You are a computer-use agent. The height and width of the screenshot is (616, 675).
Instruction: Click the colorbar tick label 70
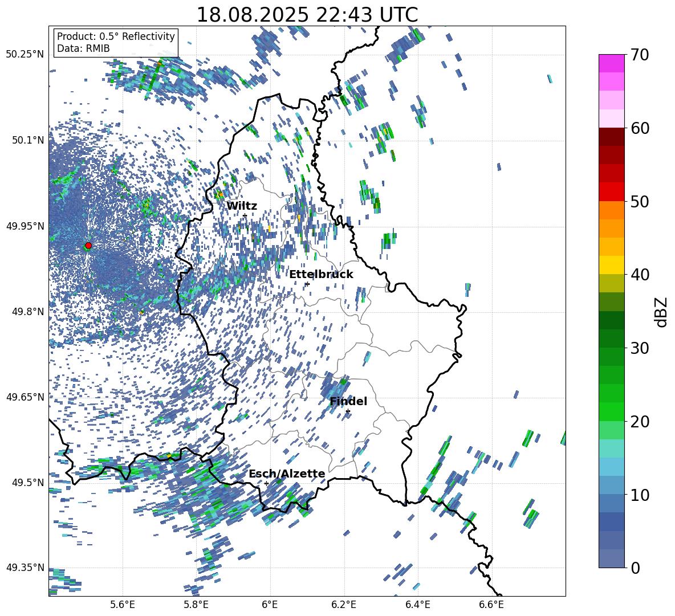click(x=640, y=55)
